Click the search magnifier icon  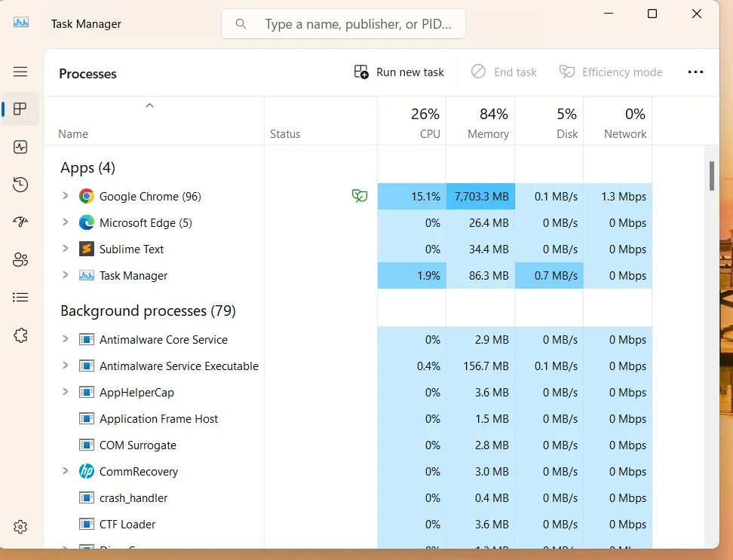tap(241, 24)
